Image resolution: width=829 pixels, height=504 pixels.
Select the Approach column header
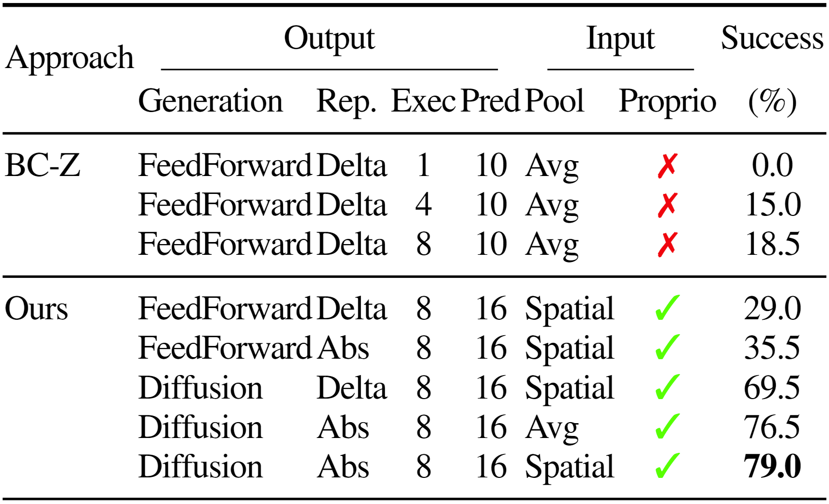(70, 59)
